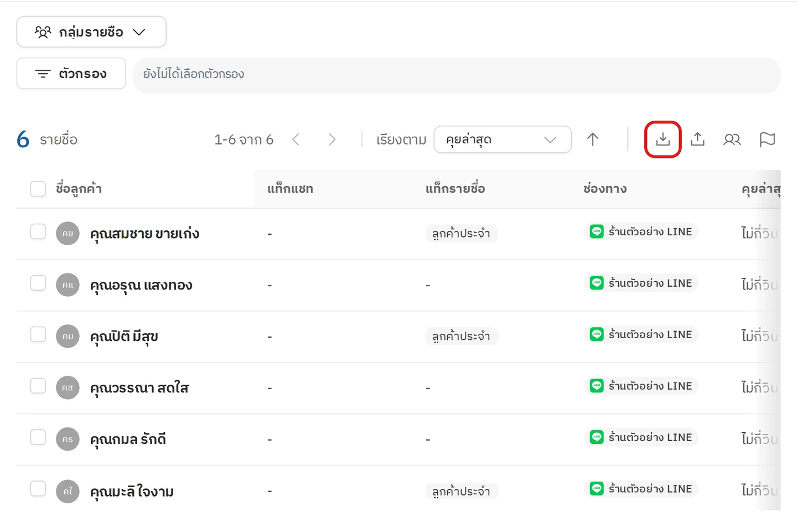Open contact คุณปิติ มีสุข
797x532 pixels.
click(124, 337)
